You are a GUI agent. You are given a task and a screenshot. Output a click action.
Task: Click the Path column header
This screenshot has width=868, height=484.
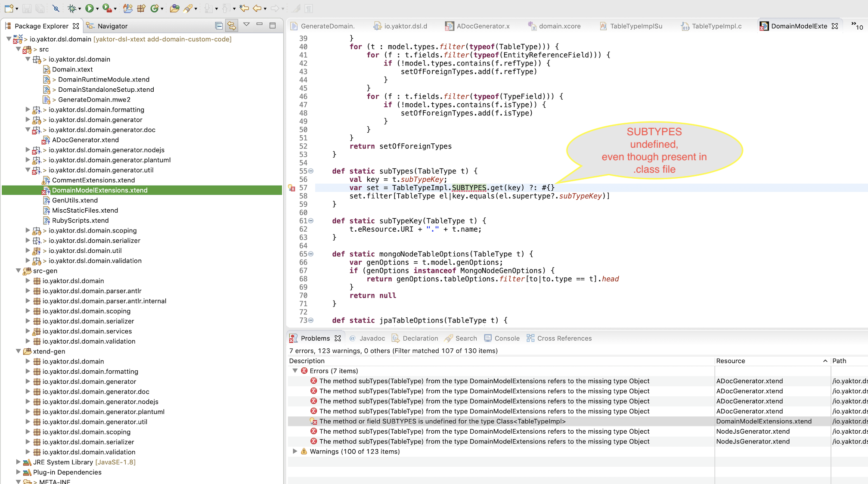tap(849, 361)
